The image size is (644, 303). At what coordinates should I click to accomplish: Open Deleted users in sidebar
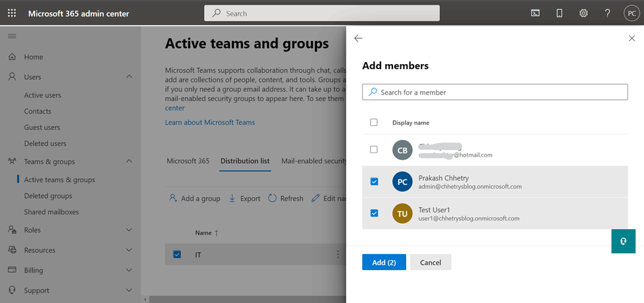pos(45,144)
